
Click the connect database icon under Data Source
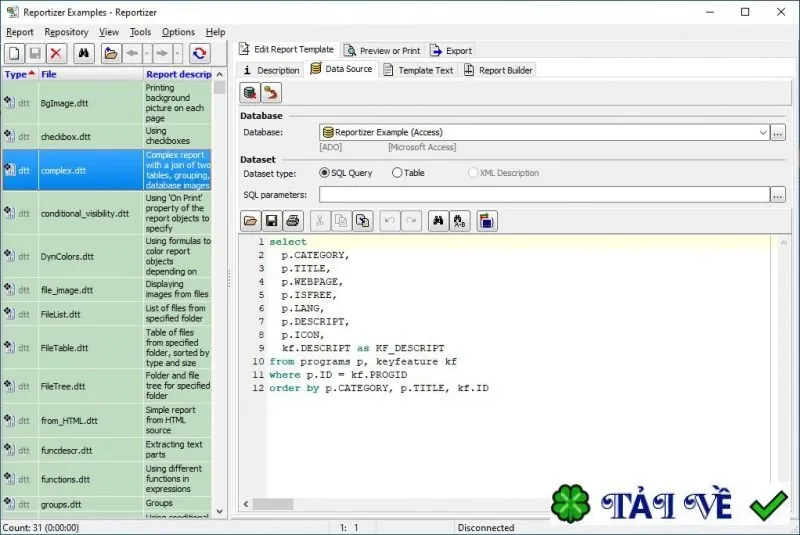[x=250, y=93]
